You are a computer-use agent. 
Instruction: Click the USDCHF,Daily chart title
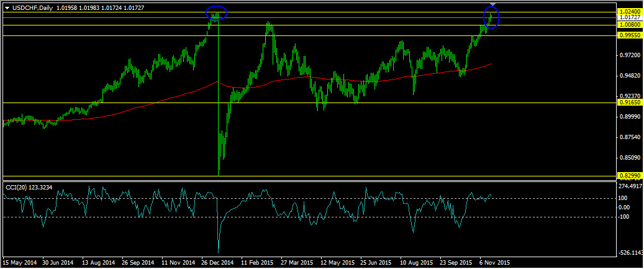(x=32, y=7)
